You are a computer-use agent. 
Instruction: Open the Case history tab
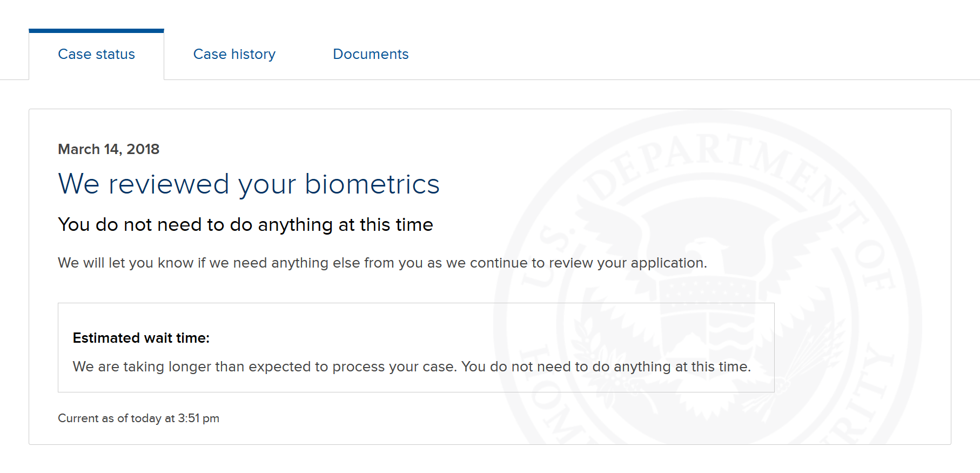pos(234,54)
